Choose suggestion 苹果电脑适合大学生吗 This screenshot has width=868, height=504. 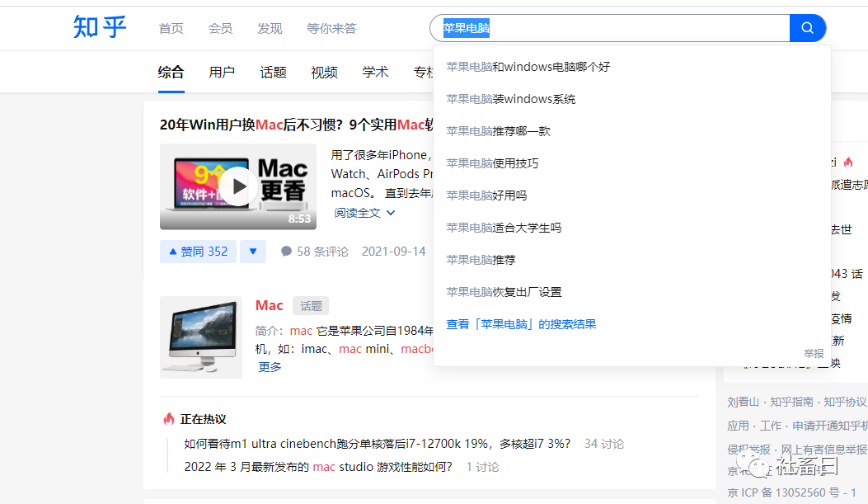[x=631, y=228]
